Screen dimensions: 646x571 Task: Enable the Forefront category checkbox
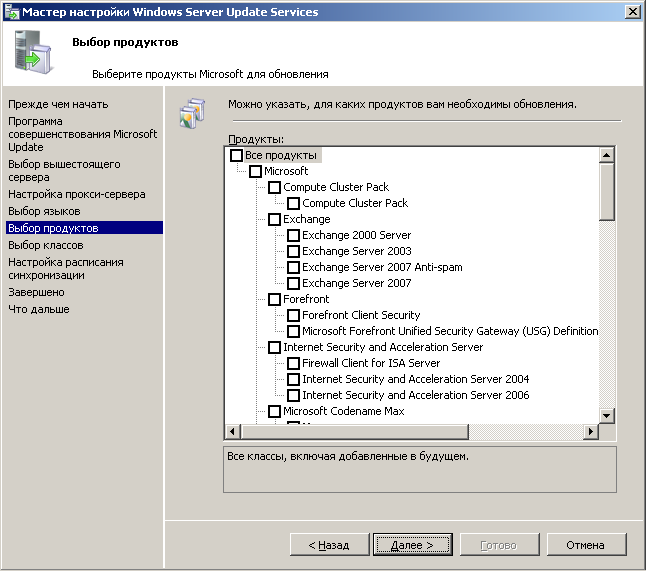point(274,300)
